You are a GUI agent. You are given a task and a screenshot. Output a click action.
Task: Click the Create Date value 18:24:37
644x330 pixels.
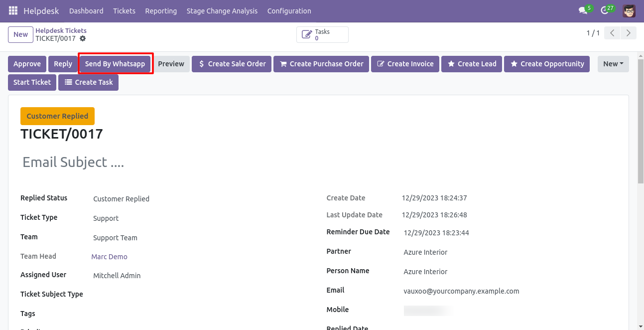[434, 198]
